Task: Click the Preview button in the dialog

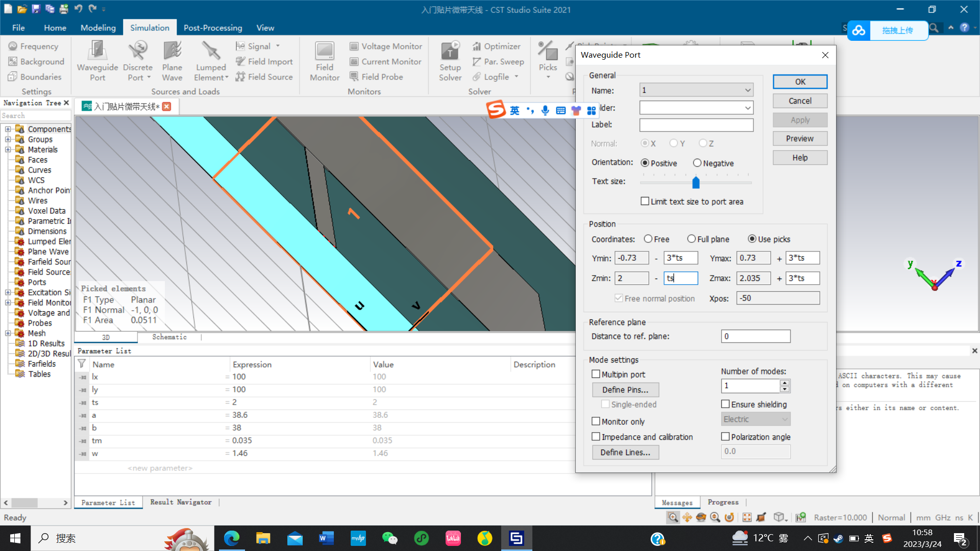Action: tap(799, 139)
